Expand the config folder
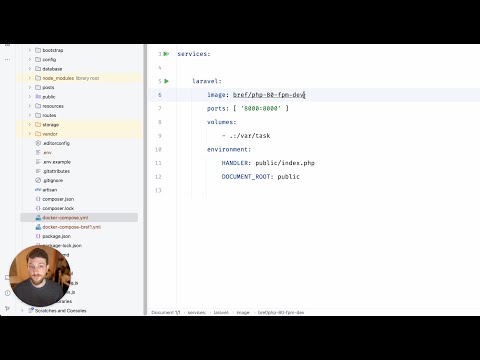The width and height of the screenshot is (480, 360). (30, 59)
